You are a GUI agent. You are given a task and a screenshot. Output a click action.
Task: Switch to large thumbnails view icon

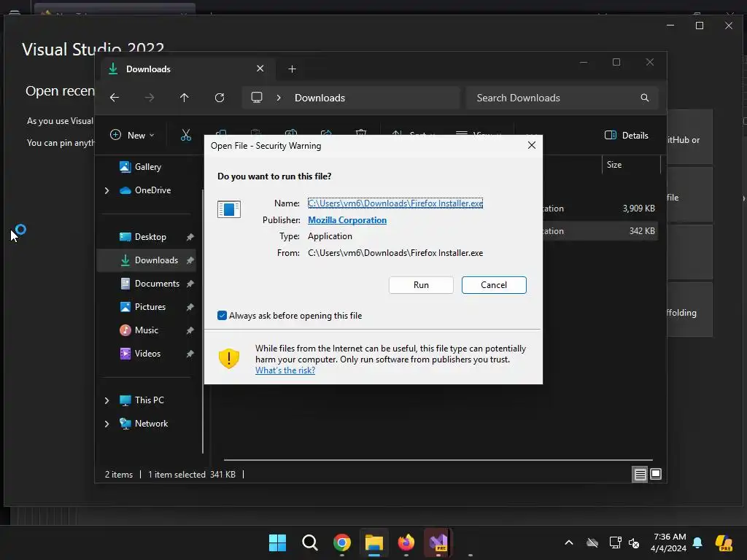coord(656,474)
